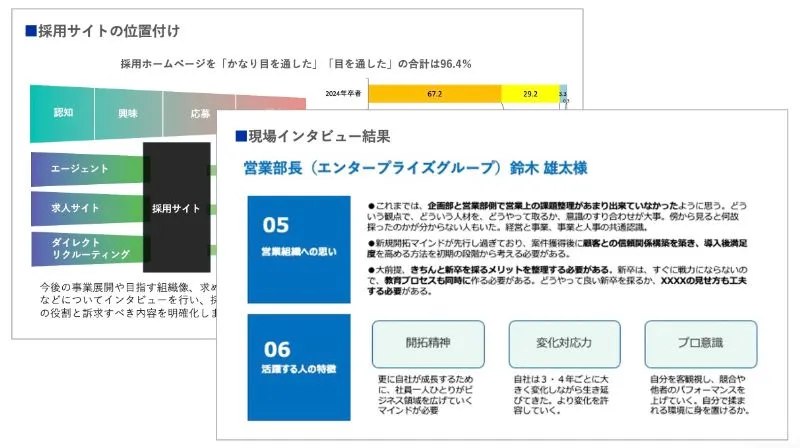Click the blue square bullet before 採用サイトの位置付け
Viewport: 800px width, 448px height.
(x=31, y=31)
